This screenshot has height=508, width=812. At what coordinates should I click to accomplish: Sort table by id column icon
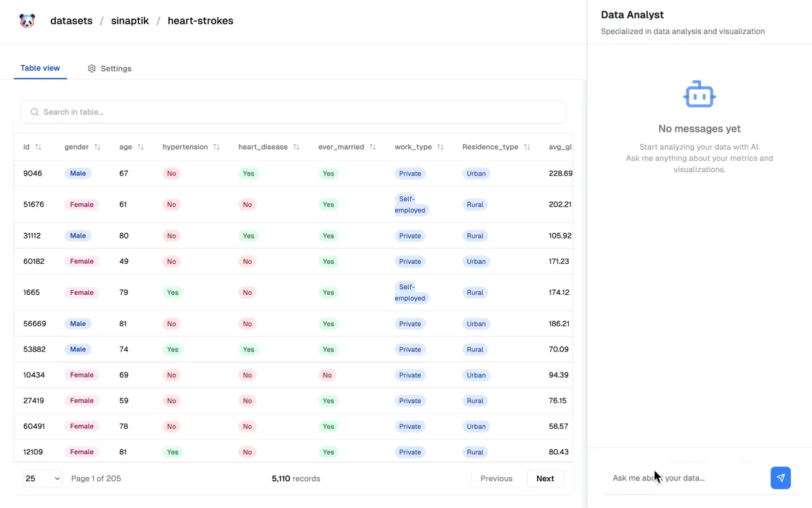pyautogui.click(x=38, y=147)
